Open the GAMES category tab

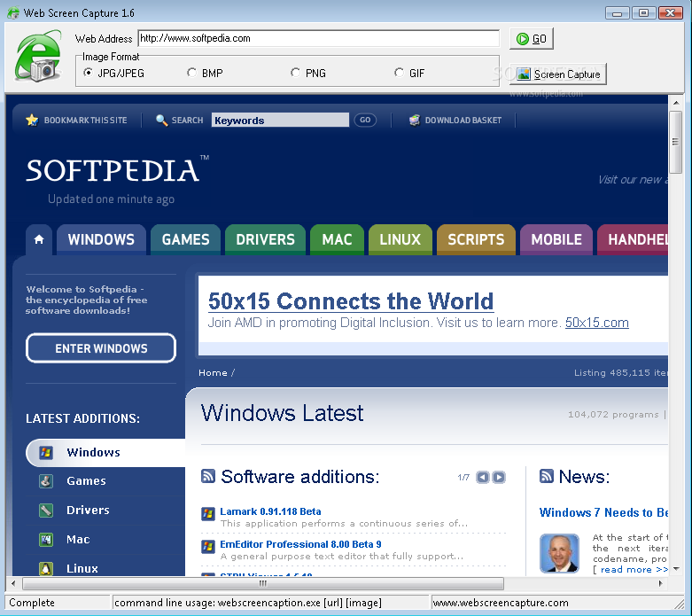[x=185, y=239]
